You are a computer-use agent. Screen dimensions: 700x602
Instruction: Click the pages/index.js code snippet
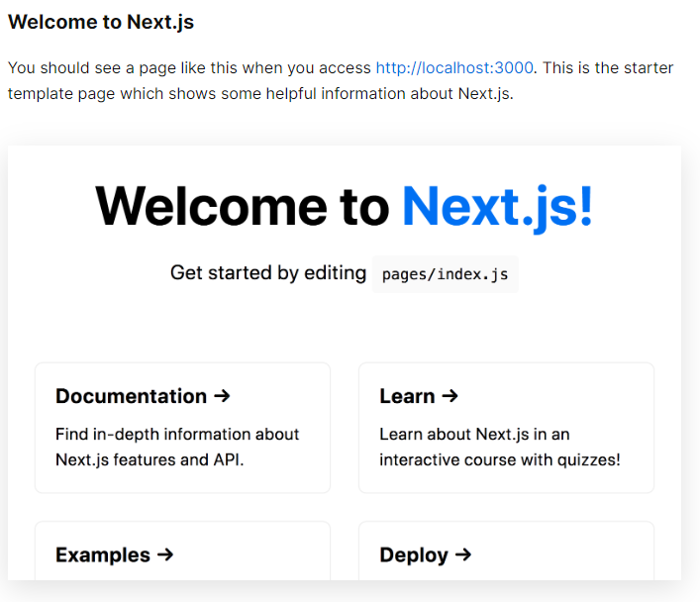(445, 274)
